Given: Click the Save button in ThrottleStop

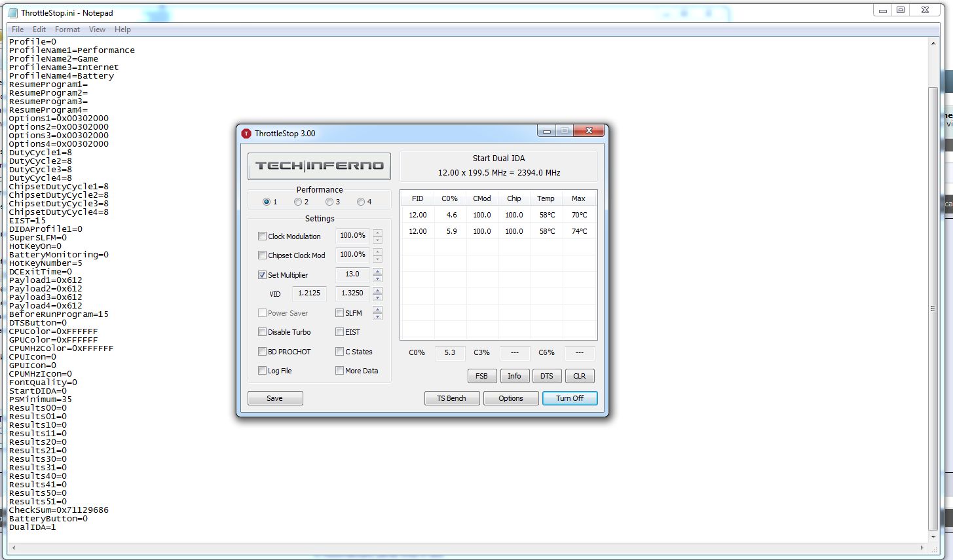Looking at the screenshot, I should coord(275,398).
